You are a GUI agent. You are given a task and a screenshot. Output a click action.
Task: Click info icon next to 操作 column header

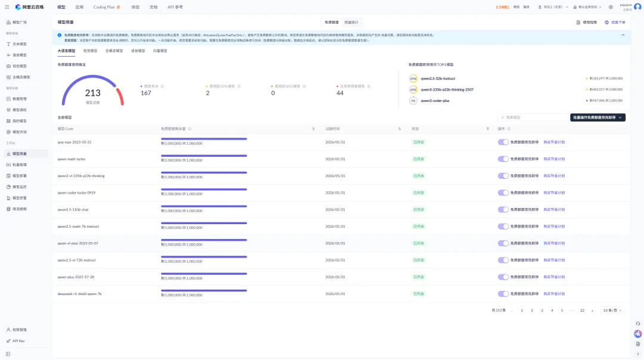click(509, 129)
